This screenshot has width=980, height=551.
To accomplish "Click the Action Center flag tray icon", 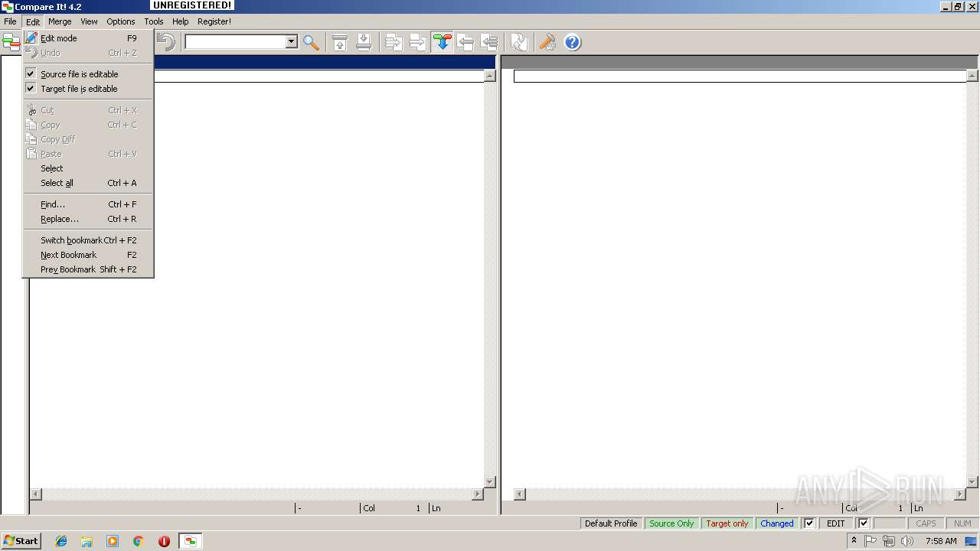I will 871,541.
